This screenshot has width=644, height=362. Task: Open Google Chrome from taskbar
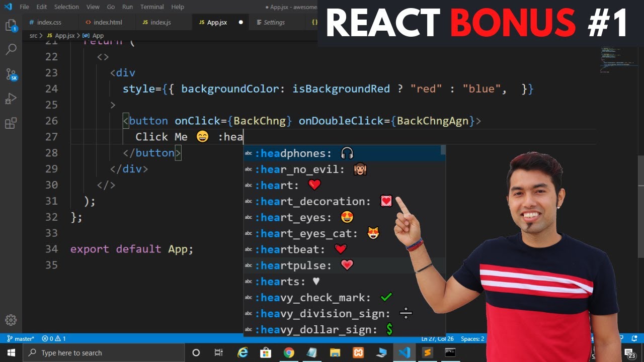click(x=289, y=352)
